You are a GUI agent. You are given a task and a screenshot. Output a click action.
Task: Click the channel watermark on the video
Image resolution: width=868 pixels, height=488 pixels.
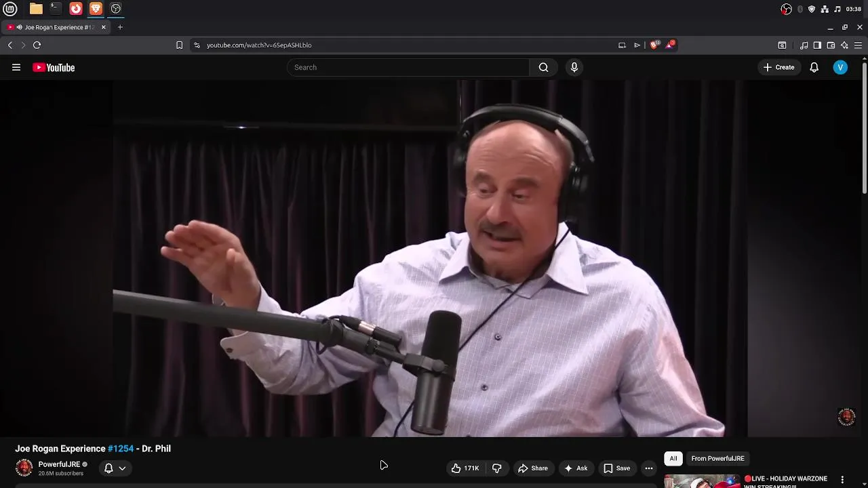pyautogui.click(x=846, y=416)
